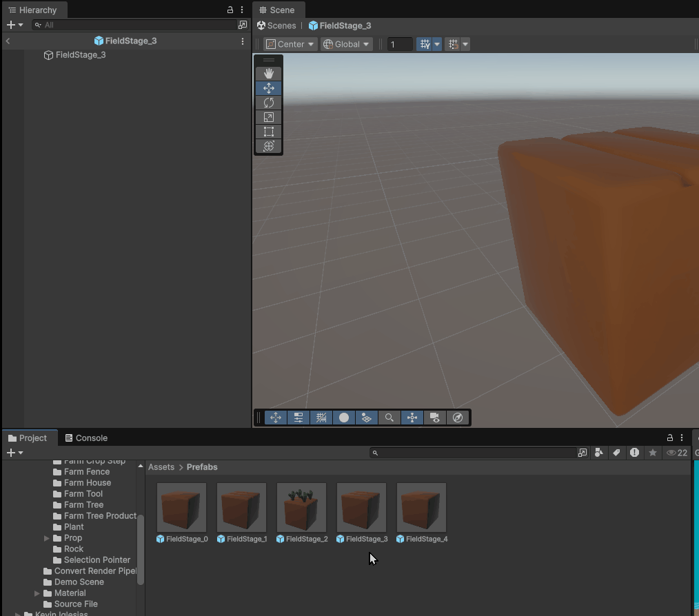Open the Center pivot mode dropdown
This screenshot has width=699, height=616.
pyautogui.click(x=290, y=44)
